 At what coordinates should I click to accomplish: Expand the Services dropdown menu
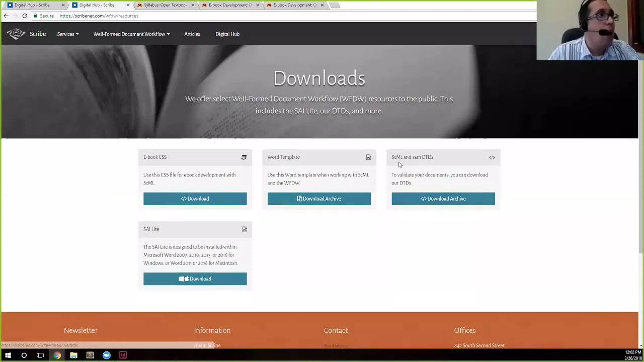click(x=67, y=34)
